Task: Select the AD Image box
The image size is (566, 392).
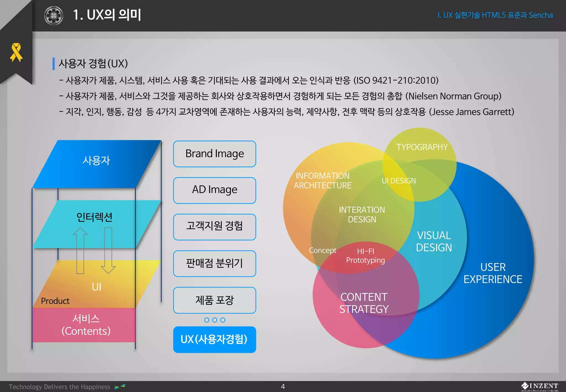Action: tap(215, 190)
